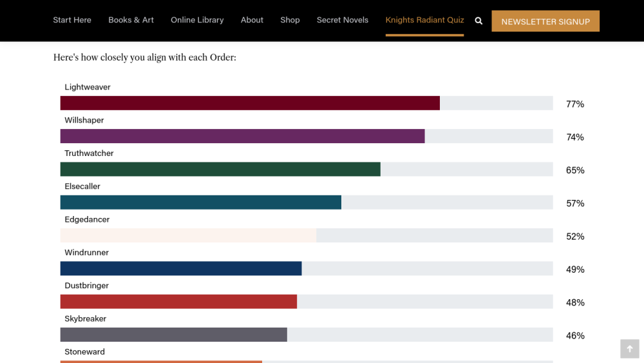The height and width of the screenshot is (363, 644).
Task: Select the Skybreaker label
Action: click(x=86, y=319)
